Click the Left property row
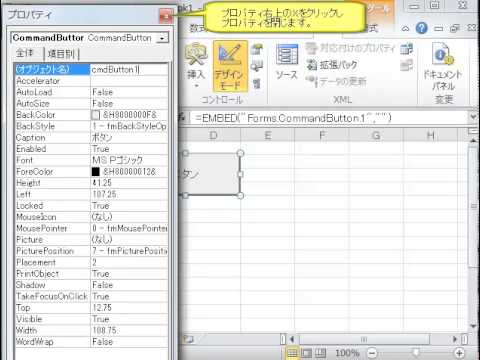The width and height of the screenshot is (480, 360). coord(91,194)
